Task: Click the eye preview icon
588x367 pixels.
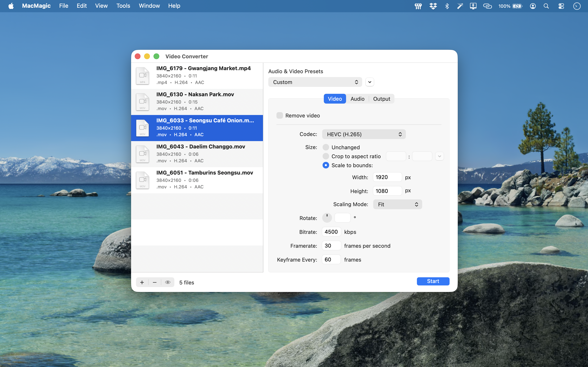Action: (168, 282)
